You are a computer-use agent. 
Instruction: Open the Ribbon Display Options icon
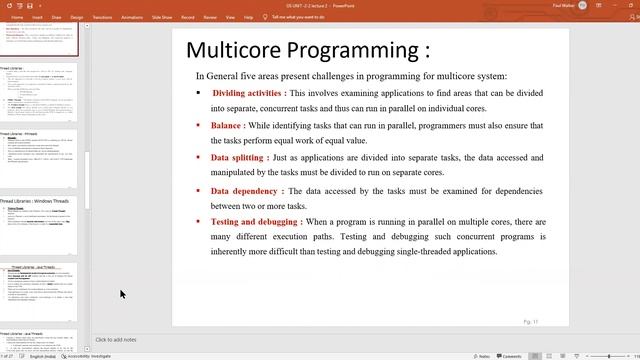[x=599, y=6]
